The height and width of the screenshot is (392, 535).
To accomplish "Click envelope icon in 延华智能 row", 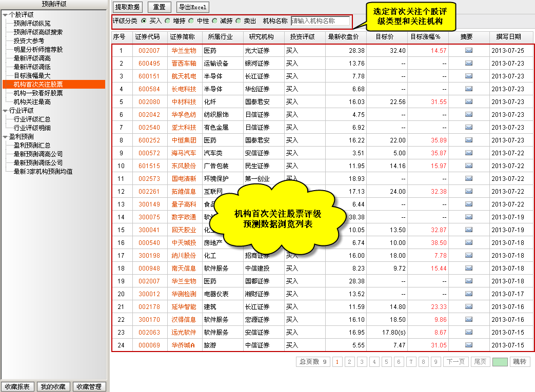I will (x=469, y=307).
